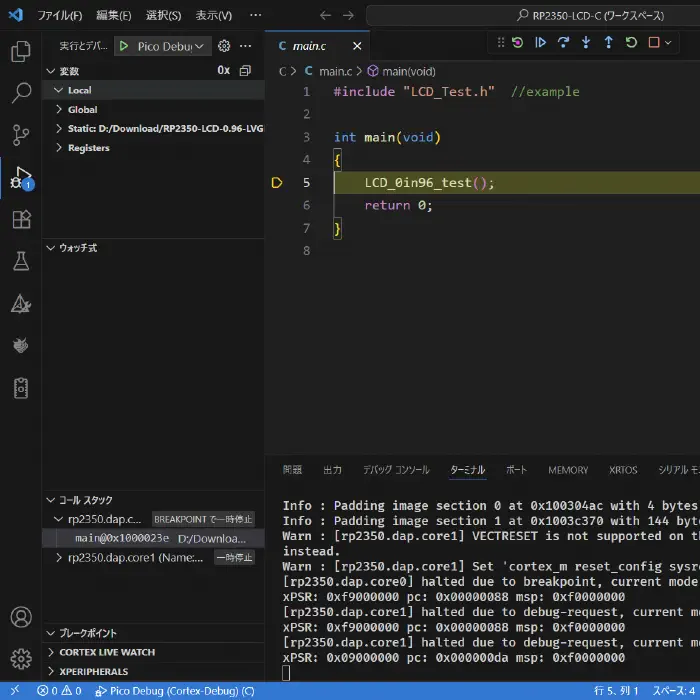Click the Step Into arrow icon
This screenshot has width=700, height=700.
pyautogui.click(x=586, y=42)
